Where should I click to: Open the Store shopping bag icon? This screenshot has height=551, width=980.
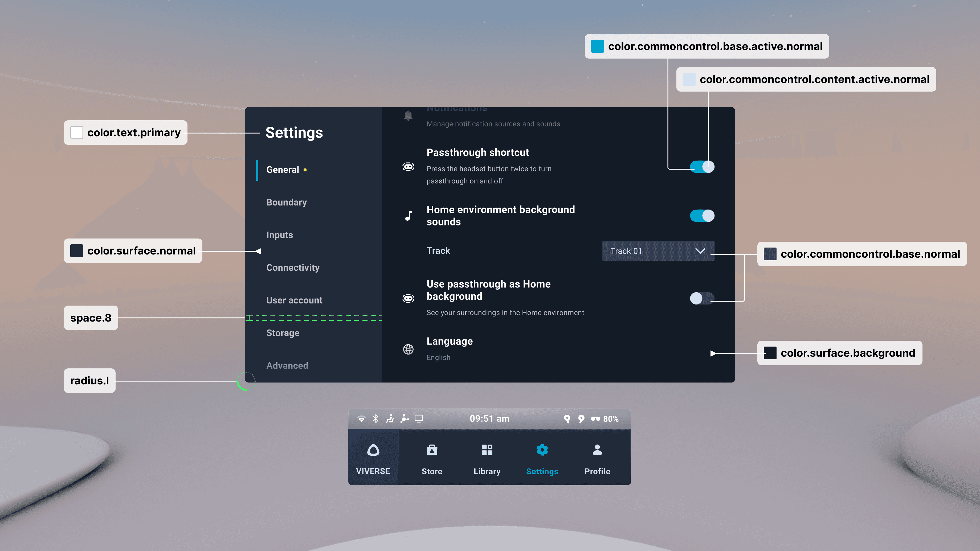[x=432, y=450]
